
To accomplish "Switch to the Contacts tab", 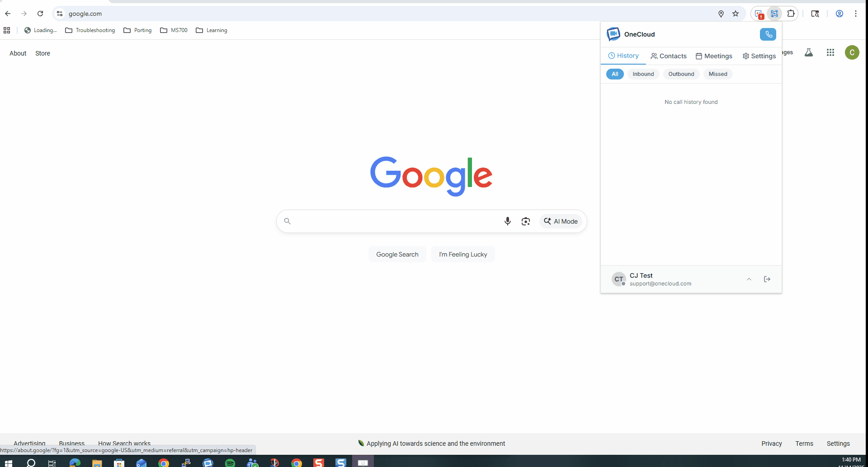I will click(x=668, y=56).
